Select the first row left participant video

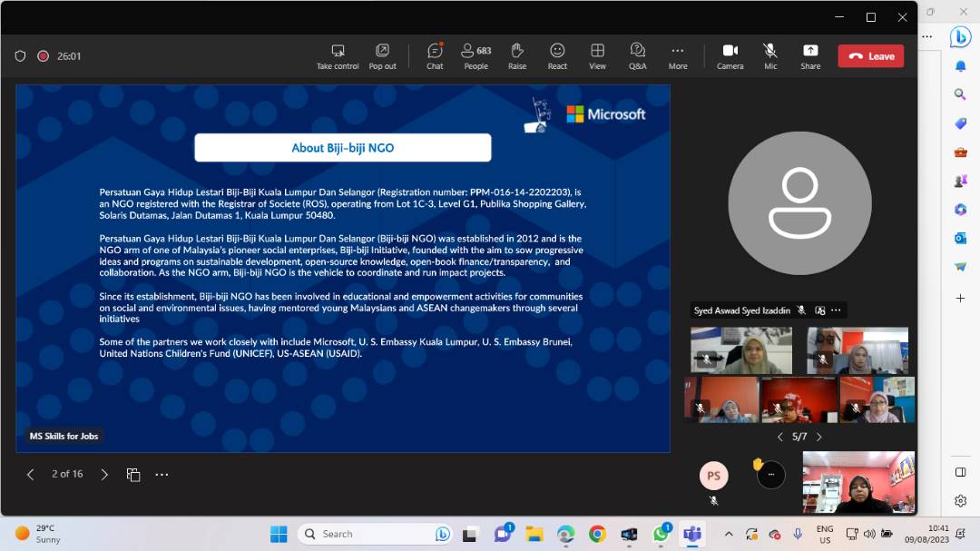[741, 350]
